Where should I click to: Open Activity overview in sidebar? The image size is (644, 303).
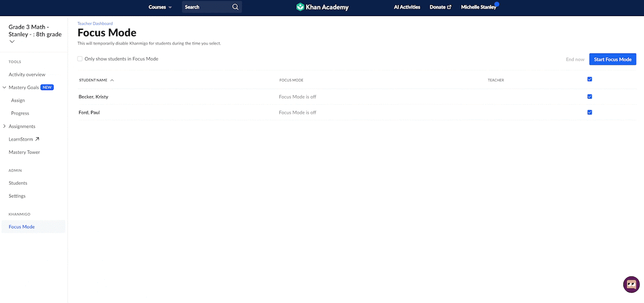[27, 74]
